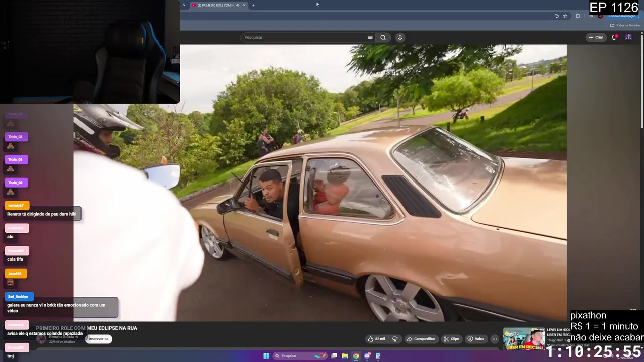This screenshot has height=362, width=644.
Task: Open Task View in the taskbar
Action: click(x=334, y=356)
